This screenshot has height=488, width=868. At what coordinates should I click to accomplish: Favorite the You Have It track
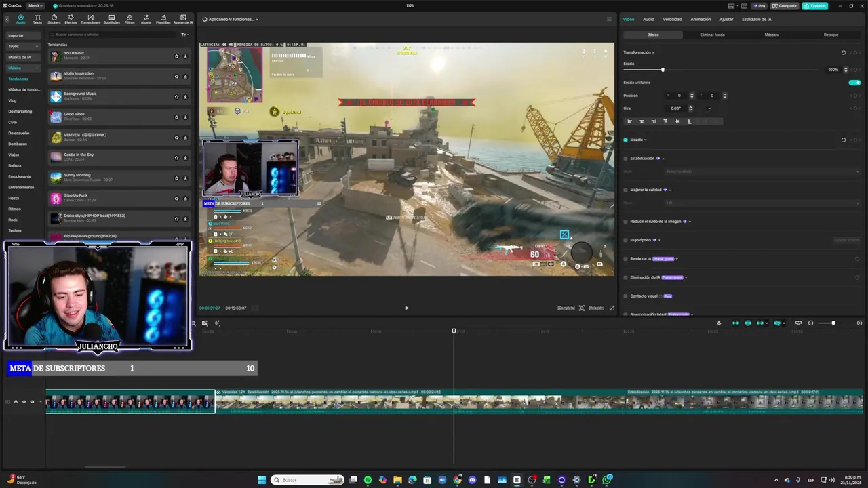176,56
